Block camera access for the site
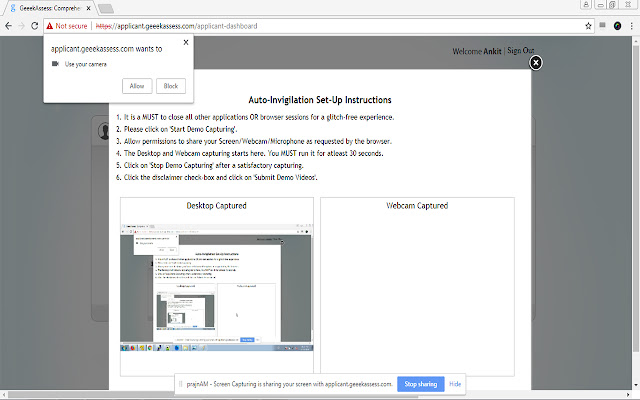640x400 pixels. [170, 86]
